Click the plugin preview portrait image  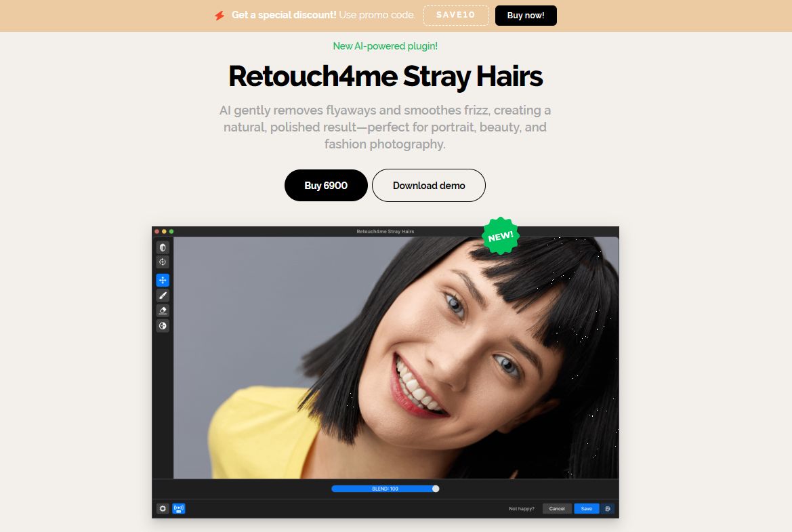396,358
